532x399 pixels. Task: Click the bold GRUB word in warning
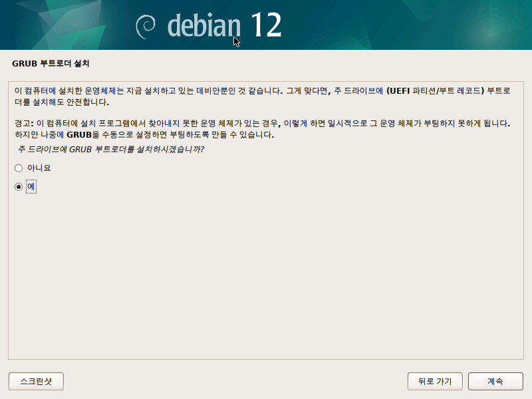pos(79,135)
